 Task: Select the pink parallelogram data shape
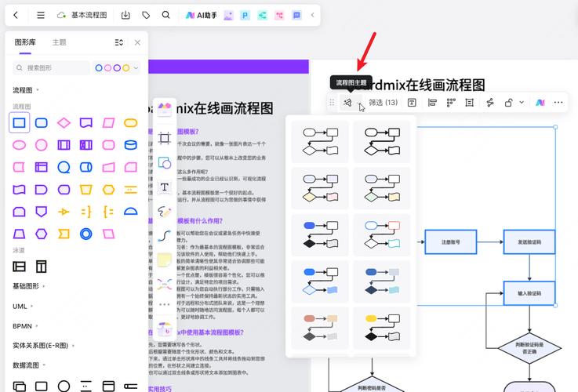108,122
